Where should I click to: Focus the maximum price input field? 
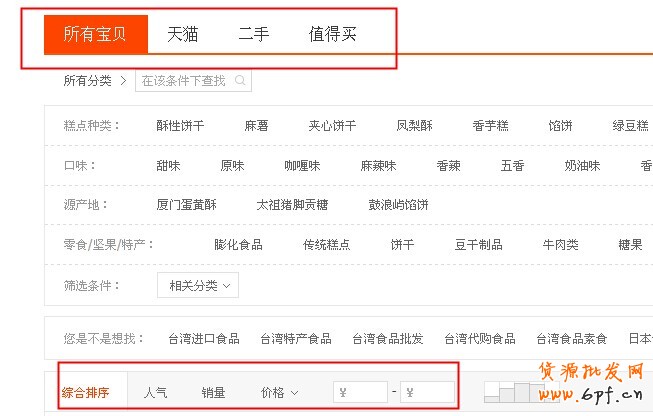[427, 392]
